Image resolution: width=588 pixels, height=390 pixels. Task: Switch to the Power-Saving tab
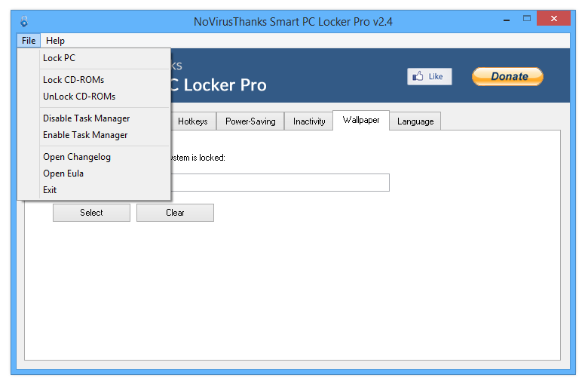coord(250,121)
